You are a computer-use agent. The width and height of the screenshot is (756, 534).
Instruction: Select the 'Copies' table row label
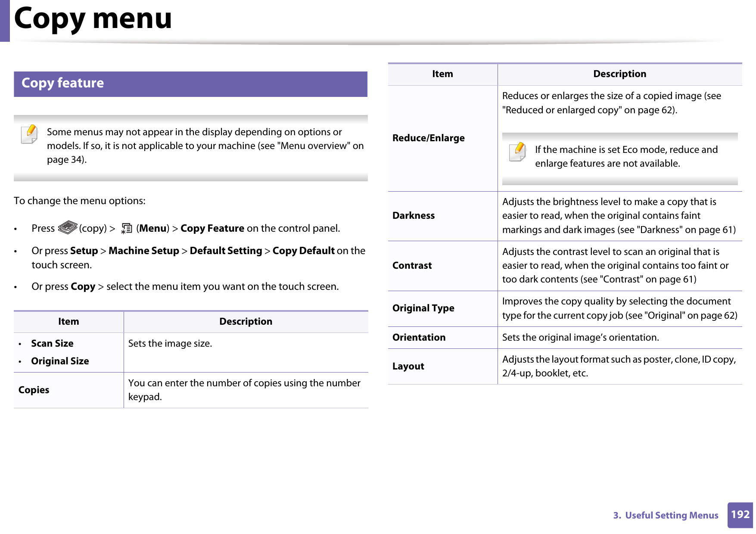[34, 390]
